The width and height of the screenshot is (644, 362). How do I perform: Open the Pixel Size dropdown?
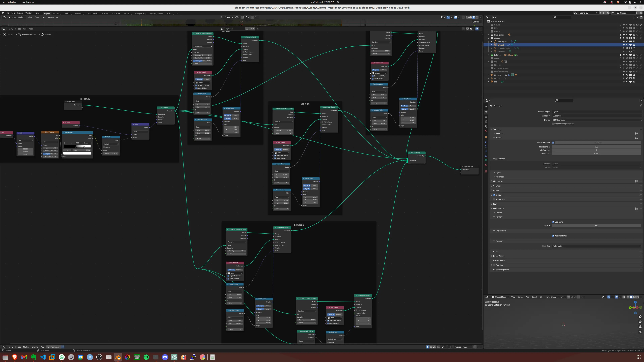(x=597, y=246)
